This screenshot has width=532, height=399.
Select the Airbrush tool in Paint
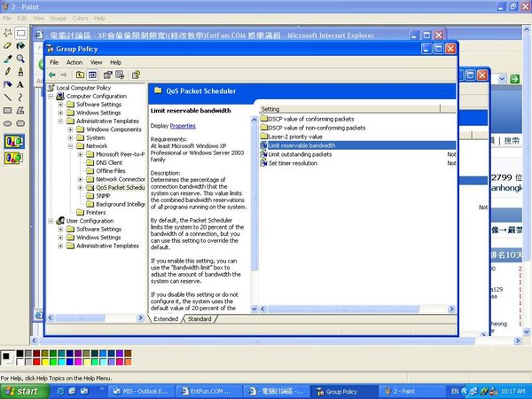tap(7, 84)
